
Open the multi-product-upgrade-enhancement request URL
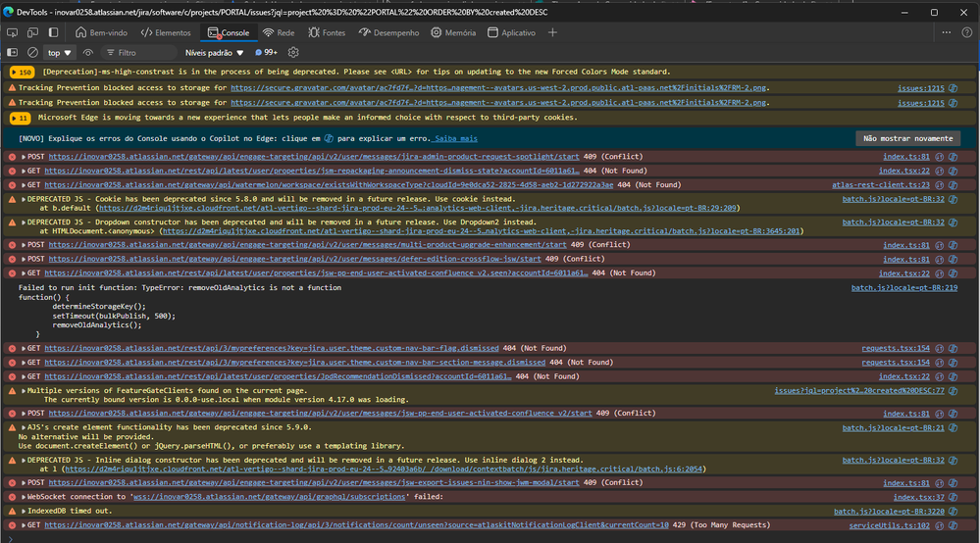tap(307, 245)
